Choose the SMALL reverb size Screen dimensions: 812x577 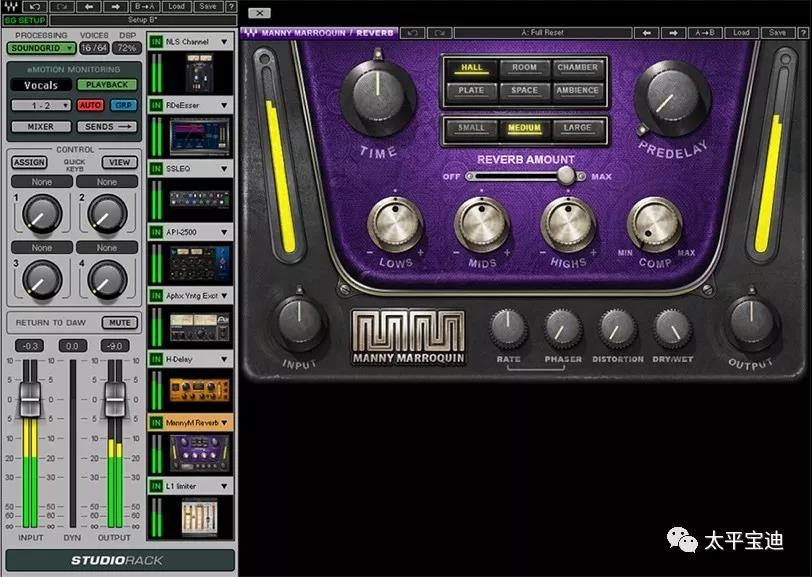tap(471, 128)
